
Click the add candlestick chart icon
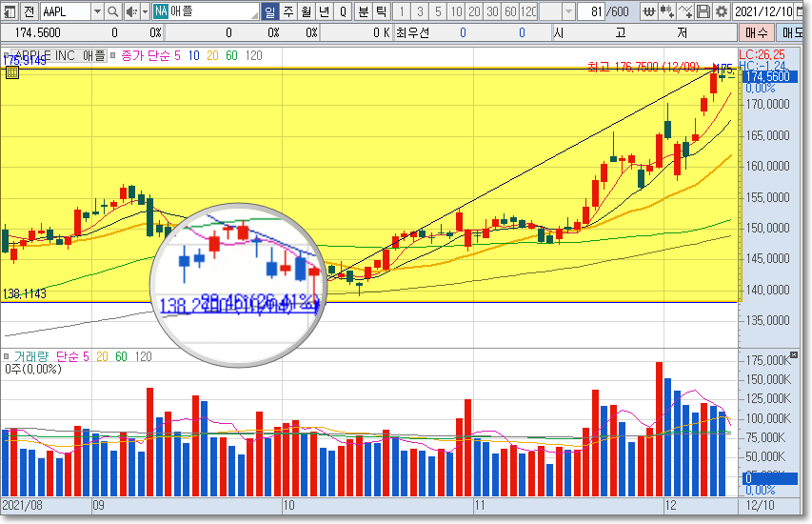666,10
